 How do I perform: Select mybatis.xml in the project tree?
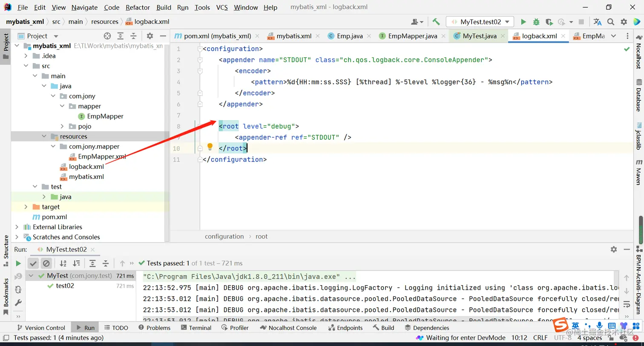click(86, 177)
